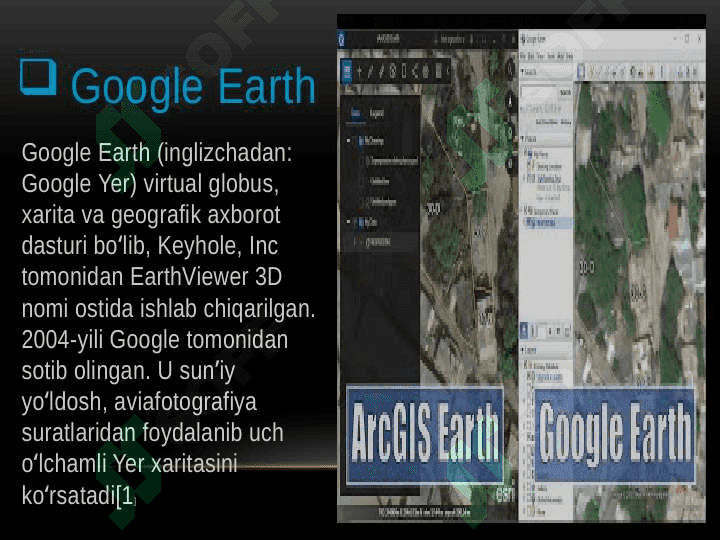The width and height of the screenshot is (720, 540).
Task: Open the Add menu in Google Earth
Action: tap(561, 56)
